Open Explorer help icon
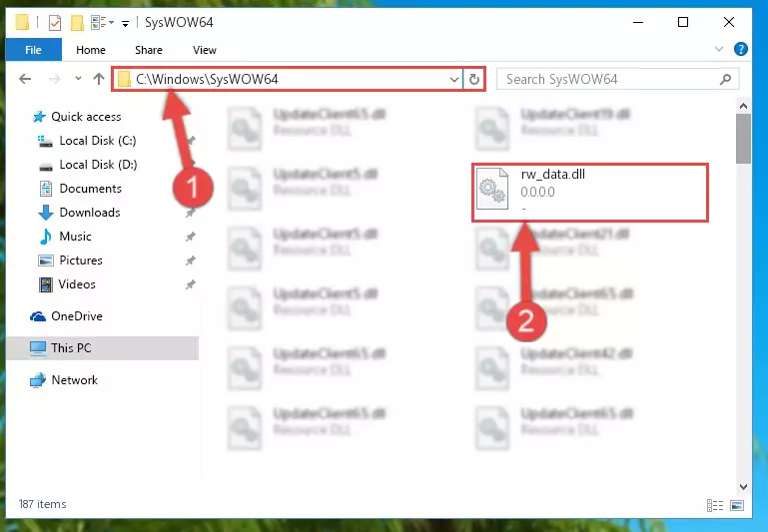This screenshot has width=768, height=532. click(x=741, y=49)
